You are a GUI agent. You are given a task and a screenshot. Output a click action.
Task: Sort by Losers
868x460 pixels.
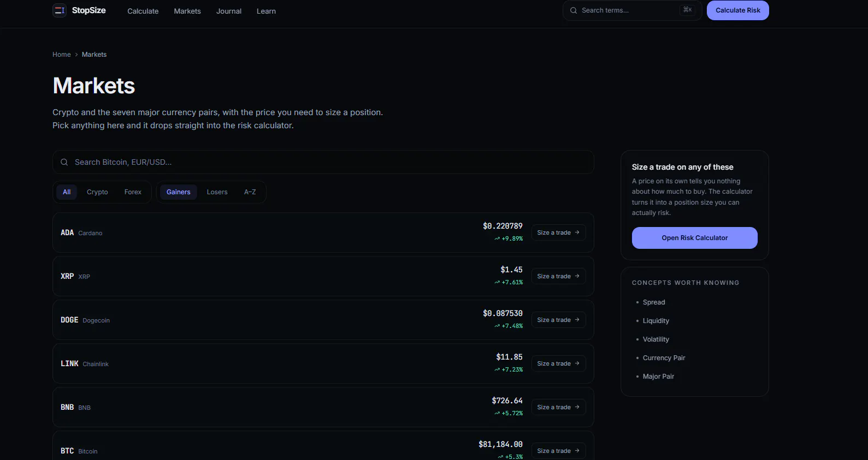pos(217,192)
